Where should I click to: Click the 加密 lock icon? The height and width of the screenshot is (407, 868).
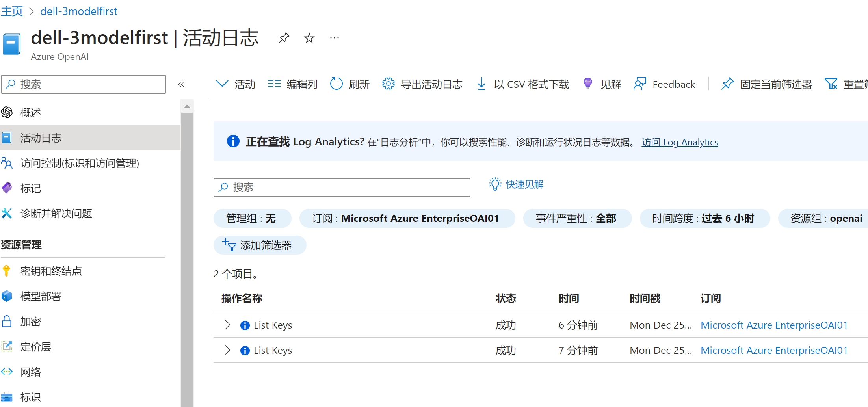tap(7, 321)
